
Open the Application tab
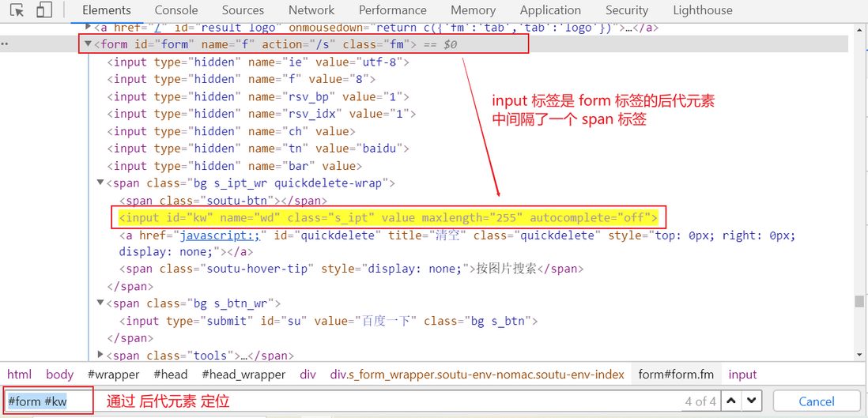click(x=550, y=10)
